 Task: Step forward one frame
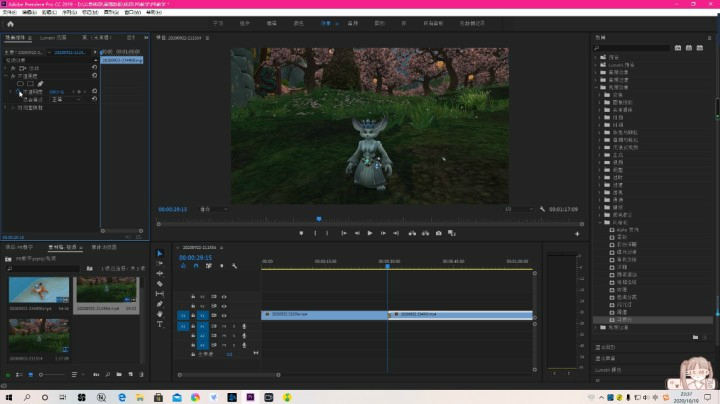click(x=383, y=233)
